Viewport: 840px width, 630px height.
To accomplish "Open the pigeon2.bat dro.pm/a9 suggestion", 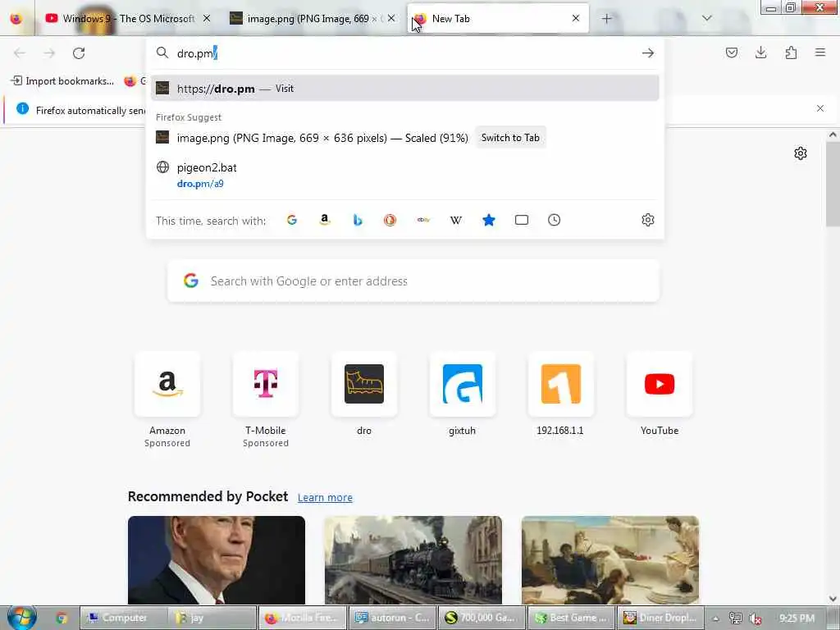I will point(404,176).
